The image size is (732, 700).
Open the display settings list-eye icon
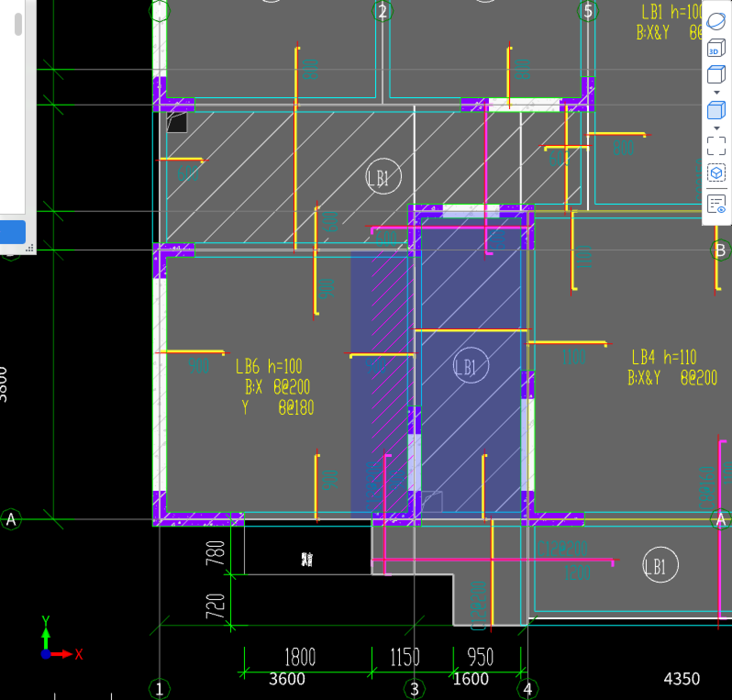pyautogui.click(x=716, y=204)
